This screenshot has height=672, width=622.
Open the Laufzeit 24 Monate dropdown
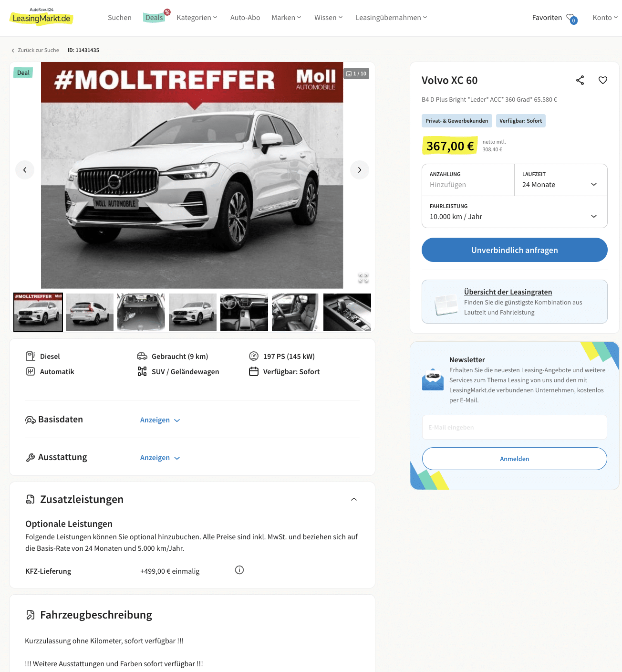[561, 180]
